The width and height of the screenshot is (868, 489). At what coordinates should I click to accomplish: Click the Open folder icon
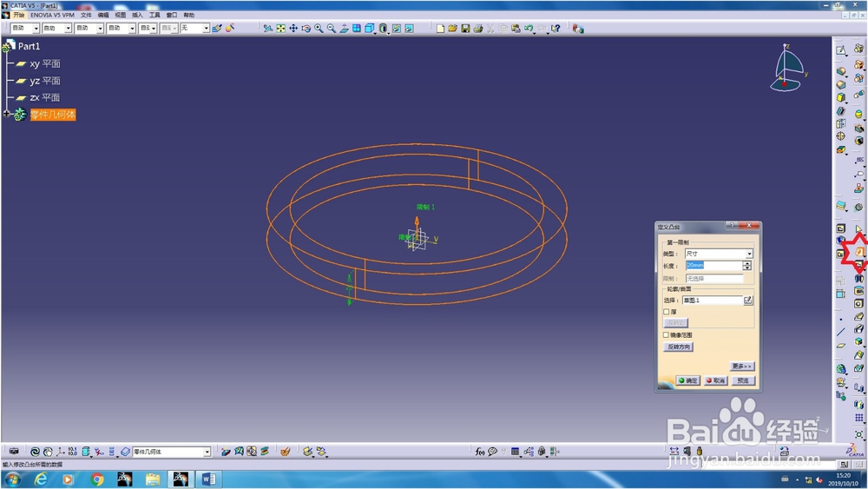453,29
